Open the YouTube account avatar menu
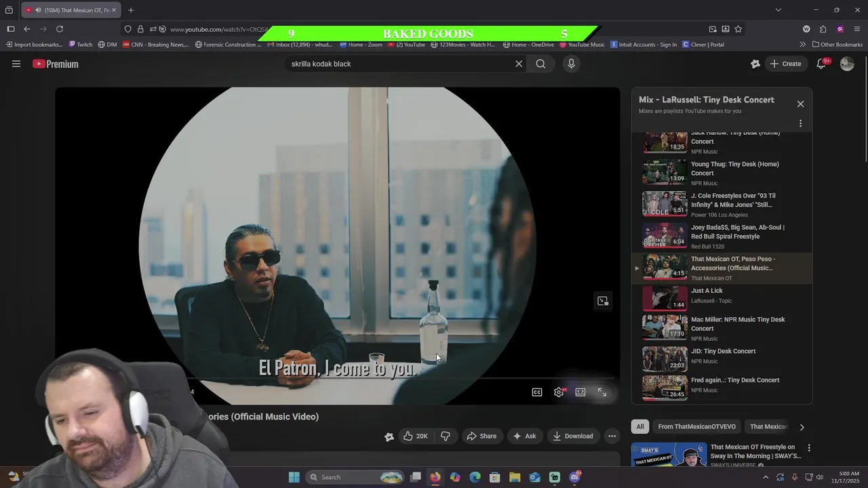868x488 pixels. point(847,64)
